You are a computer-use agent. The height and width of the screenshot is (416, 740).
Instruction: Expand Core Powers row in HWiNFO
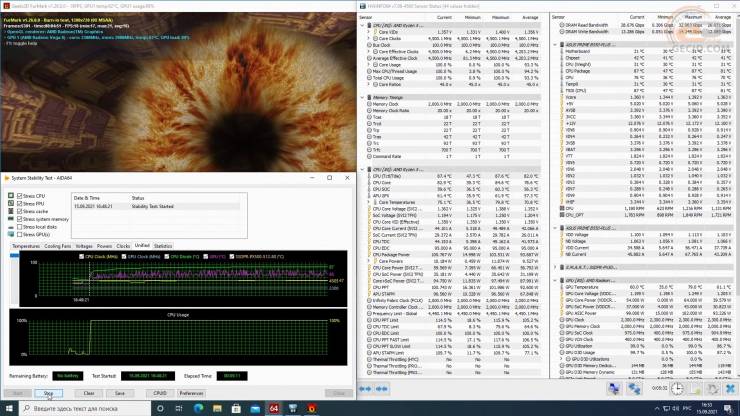coord(369,261)
